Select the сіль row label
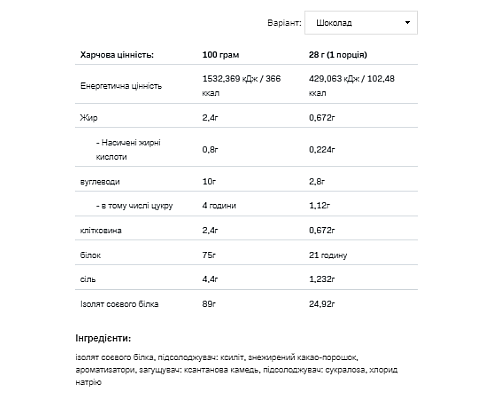500x400 pixels. pos(88,279)
